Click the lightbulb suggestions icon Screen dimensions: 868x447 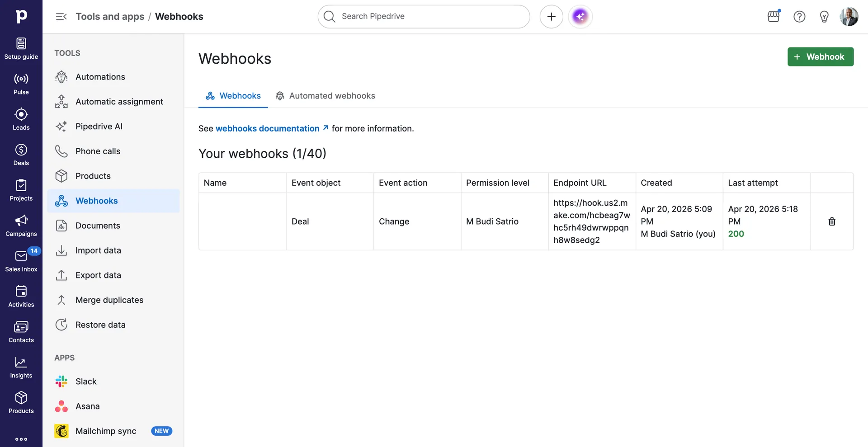[824, 16]
